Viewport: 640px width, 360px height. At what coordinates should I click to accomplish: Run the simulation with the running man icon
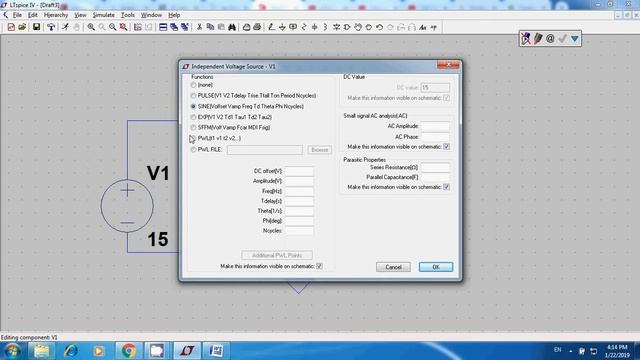(x=65, y=27)
